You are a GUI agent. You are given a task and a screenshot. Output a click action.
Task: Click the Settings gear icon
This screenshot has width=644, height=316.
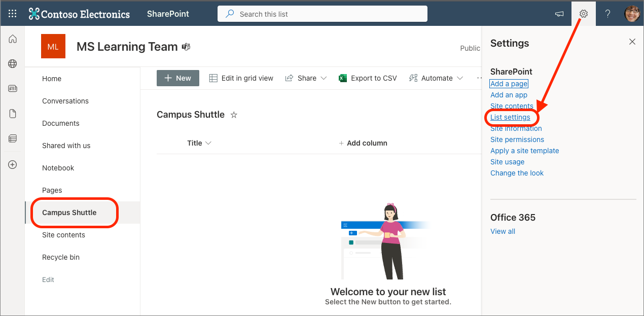tap(584, 14)
